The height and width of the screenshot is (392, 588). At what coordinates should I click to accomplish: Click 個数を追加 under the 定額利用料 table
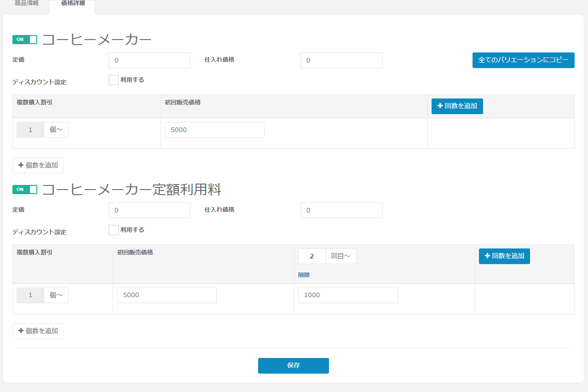[38, 331]
